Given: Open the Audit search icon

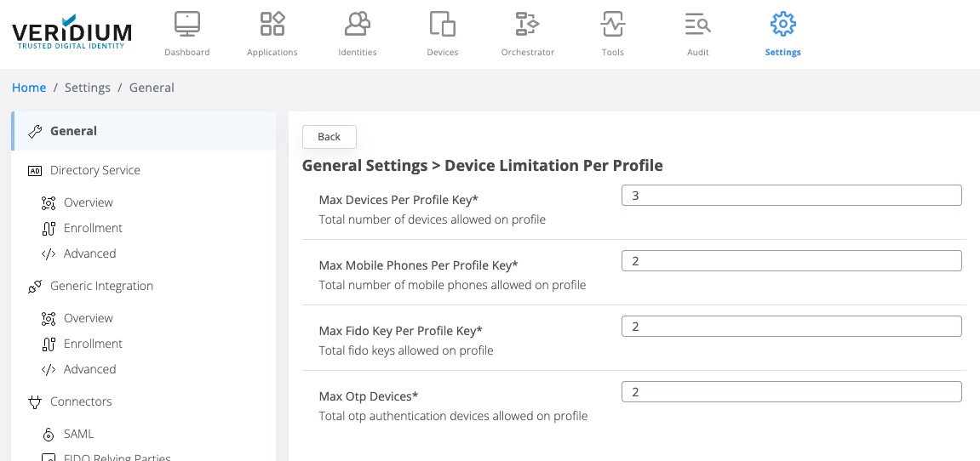Looking at the screenshot, I should point(697,25).
